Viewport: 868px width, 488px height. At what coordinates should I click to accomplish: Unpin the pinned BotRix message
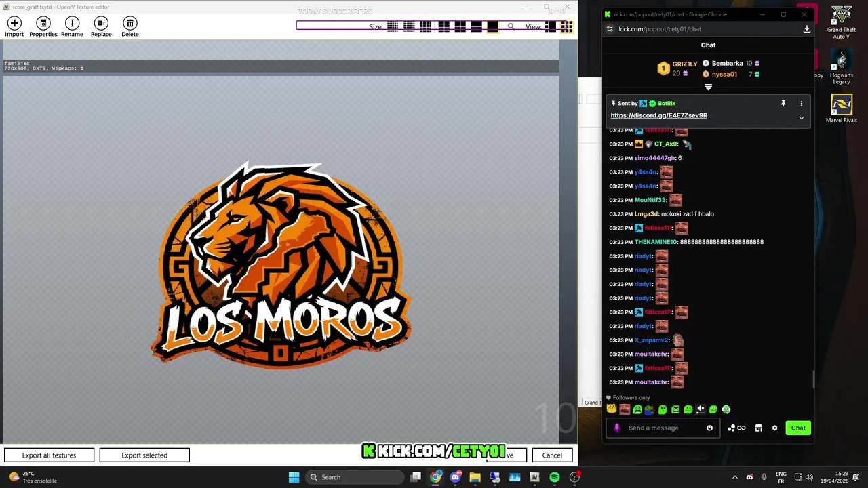pyautogui.click(x=783, y=104)
